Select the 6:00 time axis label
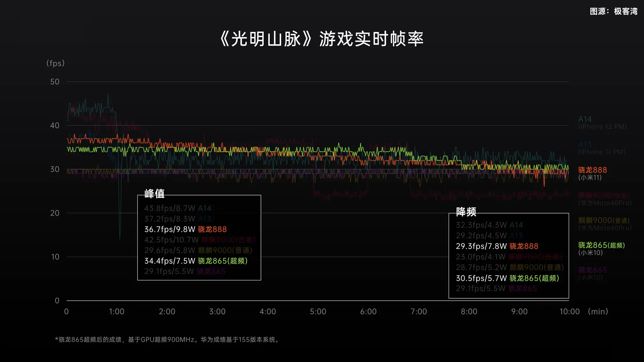 (368, 311)
